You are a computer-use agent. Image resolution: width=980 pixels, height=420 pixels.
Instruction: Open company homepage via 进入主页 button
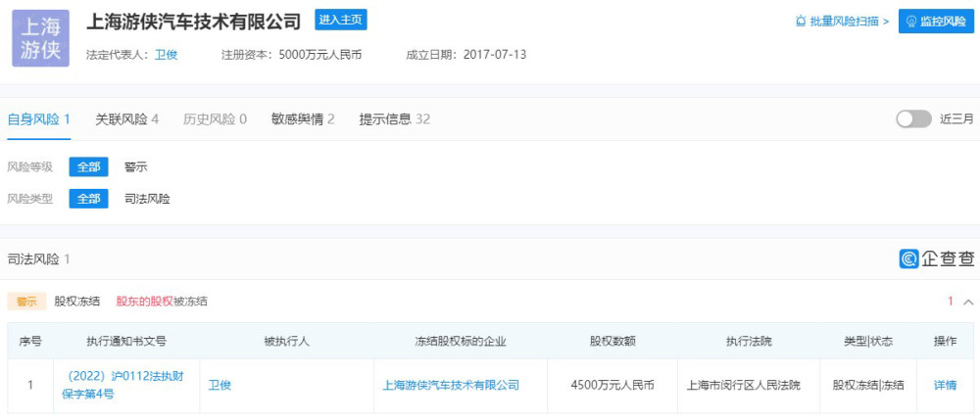(x=341, y=20)
